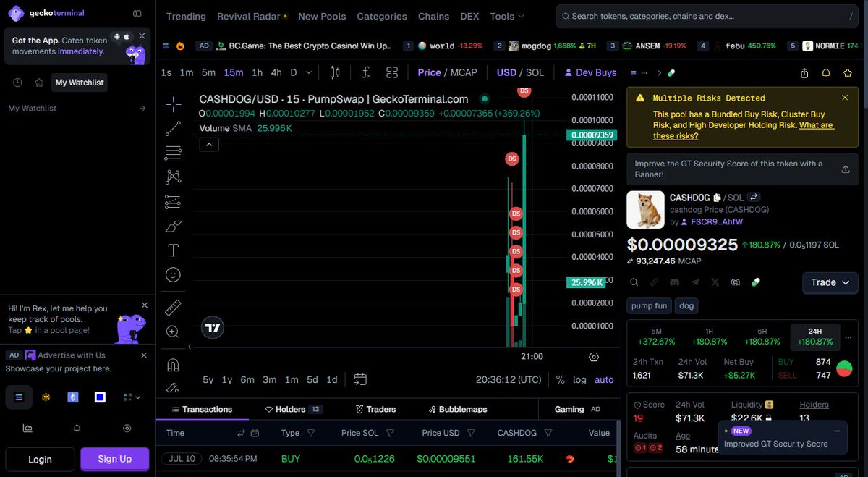The image size is (868, 477).
Task: Open the emoji icons tool
Action: (x=173, y=275)
